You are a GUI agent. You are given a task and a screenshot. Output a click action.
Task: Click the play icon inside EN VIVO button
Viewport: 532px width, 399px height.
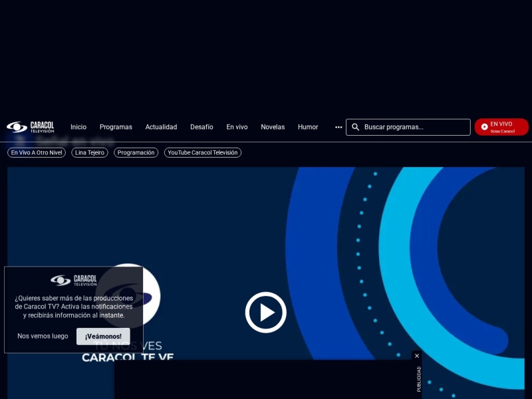tap(485, 126)
